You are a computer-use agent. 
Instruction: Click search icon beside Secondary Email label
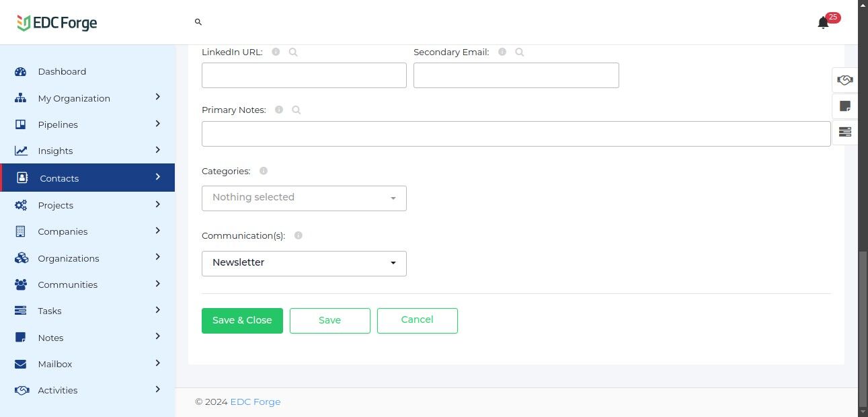pyautogui.click(x=520, y=52)
